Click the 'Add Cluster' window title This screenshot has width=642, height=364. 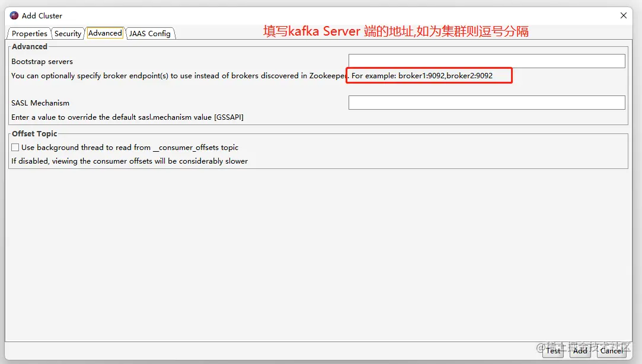point(42,15)
